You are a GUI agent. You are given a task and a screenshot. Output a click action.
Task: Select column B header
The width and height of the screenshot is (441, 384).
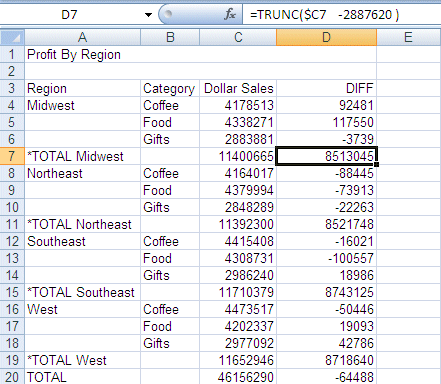pos(170,37)
